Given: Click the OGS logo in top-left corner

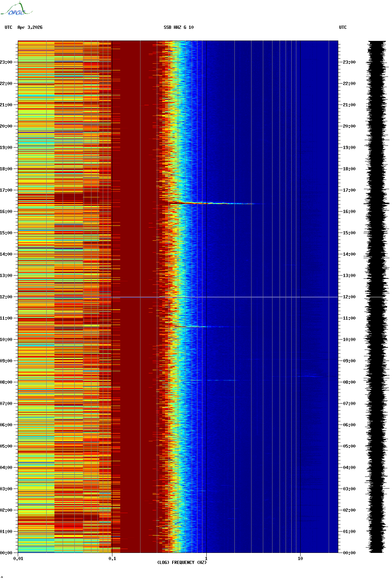Looking at the screenshot, I should click(x=16, y=9).
